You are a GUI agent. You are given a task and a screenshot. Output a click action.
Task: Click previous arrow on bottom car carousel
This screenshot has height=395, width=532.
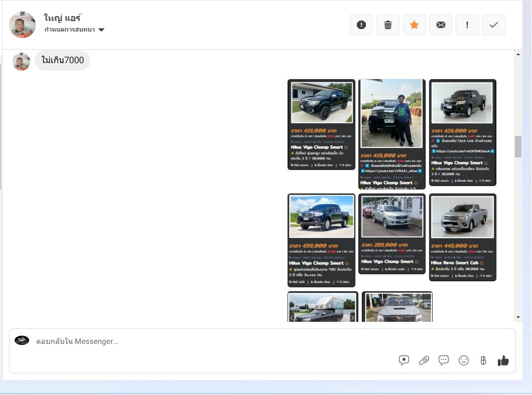coord(292,317)
